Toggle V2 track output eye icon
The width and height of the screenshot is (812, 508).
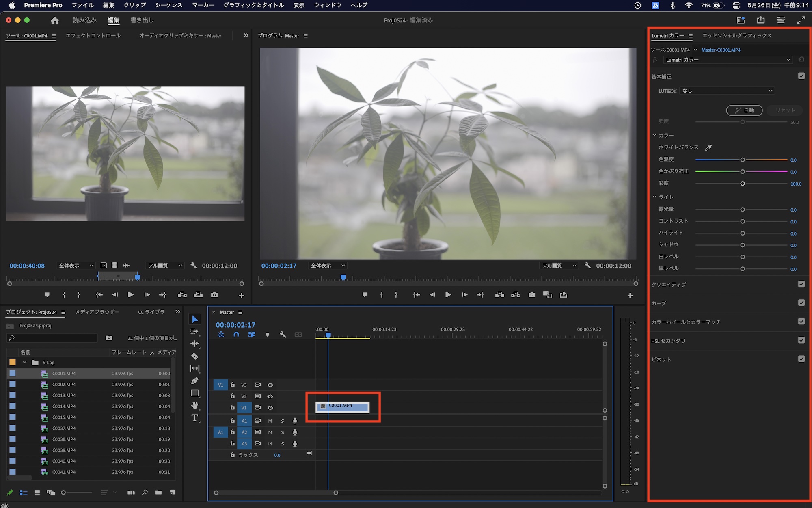point(270,396)
